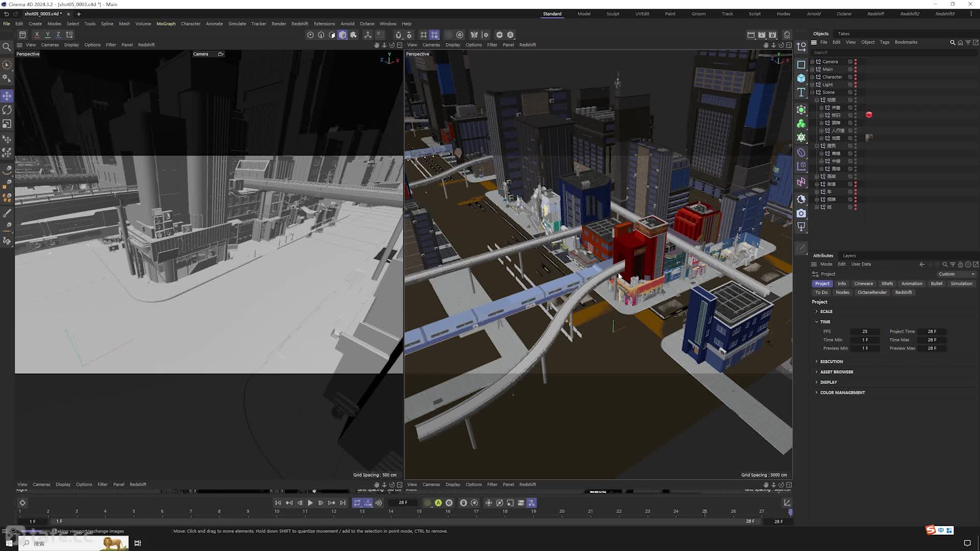
Task: Switch to Sculpt layout tab
Action: [613, 14]
